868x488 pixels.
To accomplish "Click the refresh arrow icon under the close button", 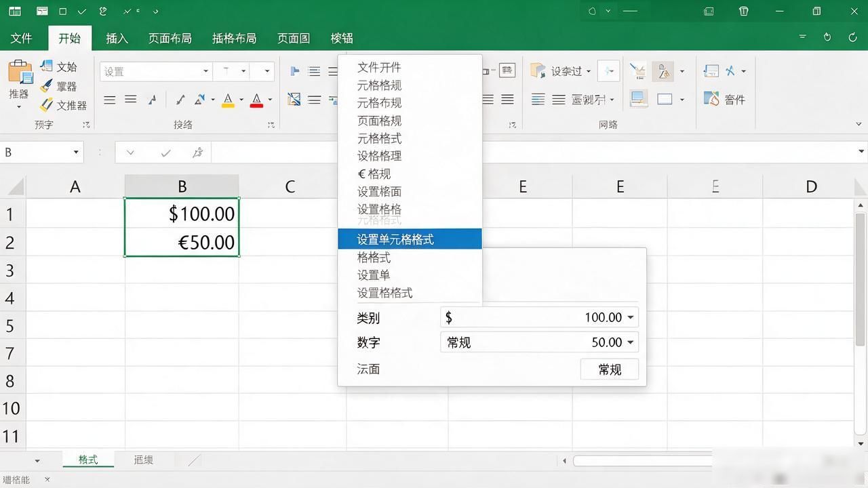I will pos(852,37).
